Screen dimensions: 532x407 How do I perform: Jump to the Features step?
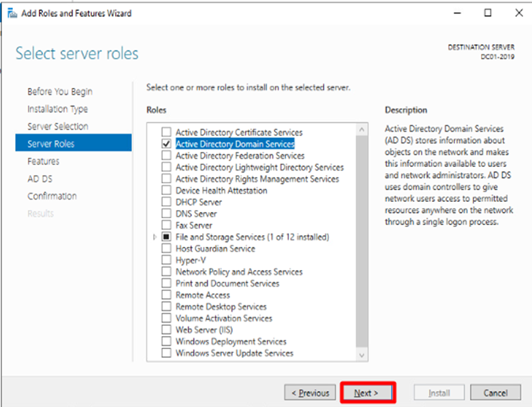click(x=44, y=161)
